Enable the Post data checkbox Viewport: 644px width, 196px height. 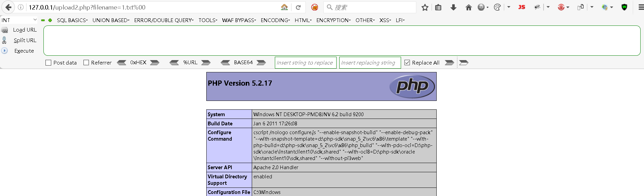coord(49,63)
